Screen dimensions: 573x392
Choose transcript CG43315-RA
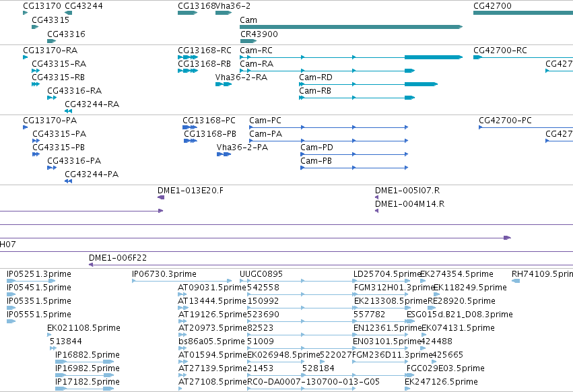59,63
